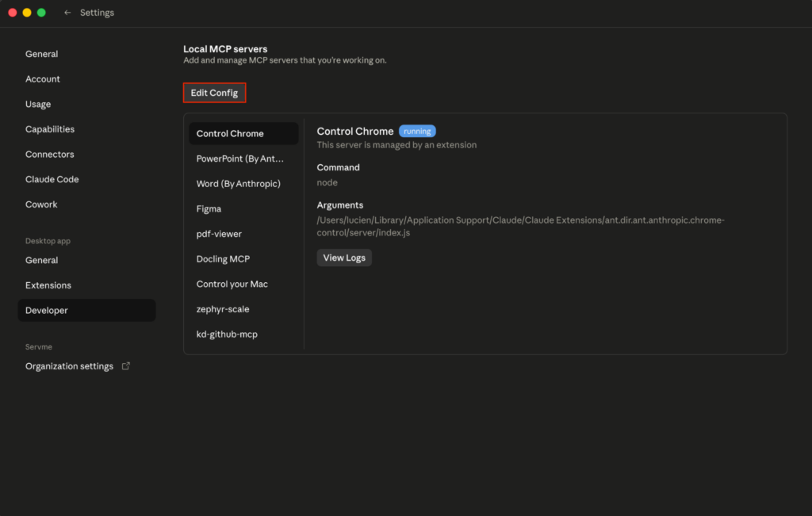Select the Control your Mac server
The image size is (812, 516).
243,284
